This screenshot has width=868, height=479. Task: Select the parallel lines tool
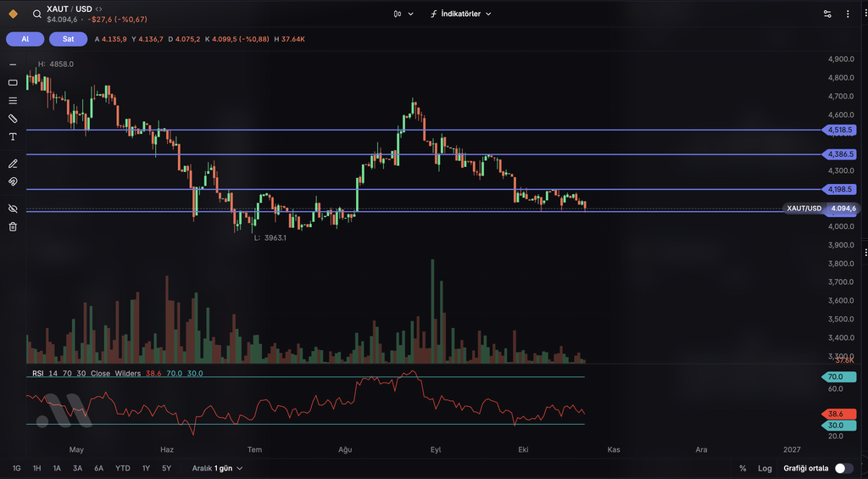(13, 101)
